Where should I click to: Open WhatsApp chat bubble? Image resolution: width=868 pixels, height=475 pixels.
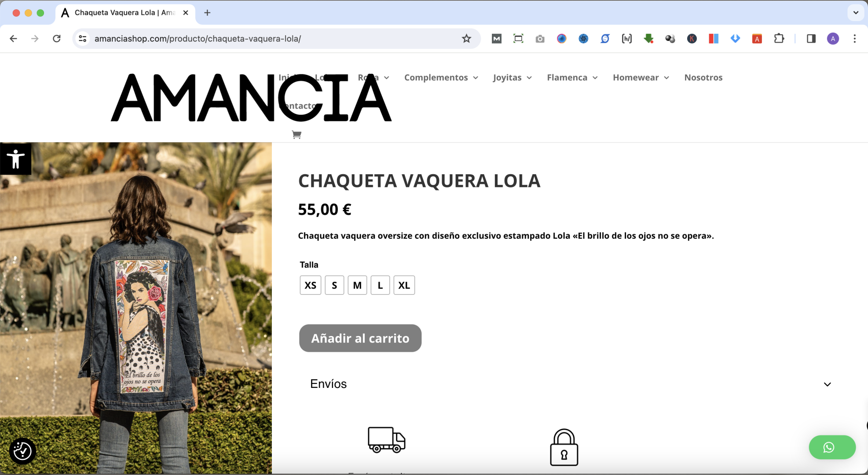pos(832,447)
